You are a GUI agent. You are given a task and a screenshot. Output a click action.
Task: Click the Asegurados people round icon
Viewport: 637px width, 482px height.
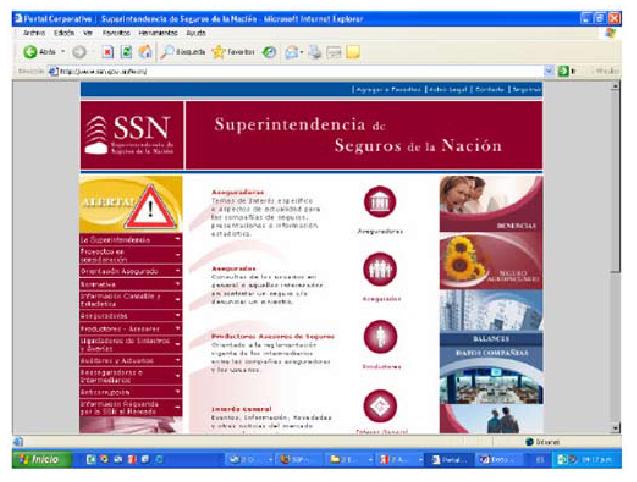(380, 269)
